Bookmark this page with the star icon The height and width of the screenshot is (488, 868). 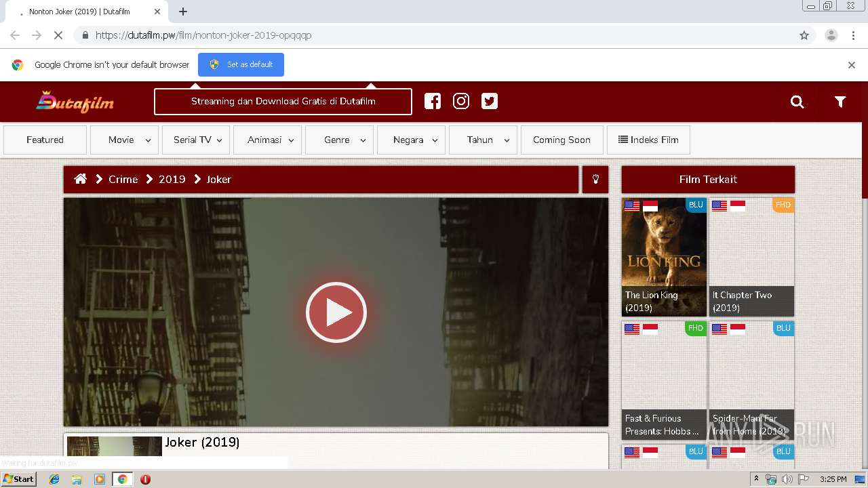pyautogui.click(x=804, y=35)
